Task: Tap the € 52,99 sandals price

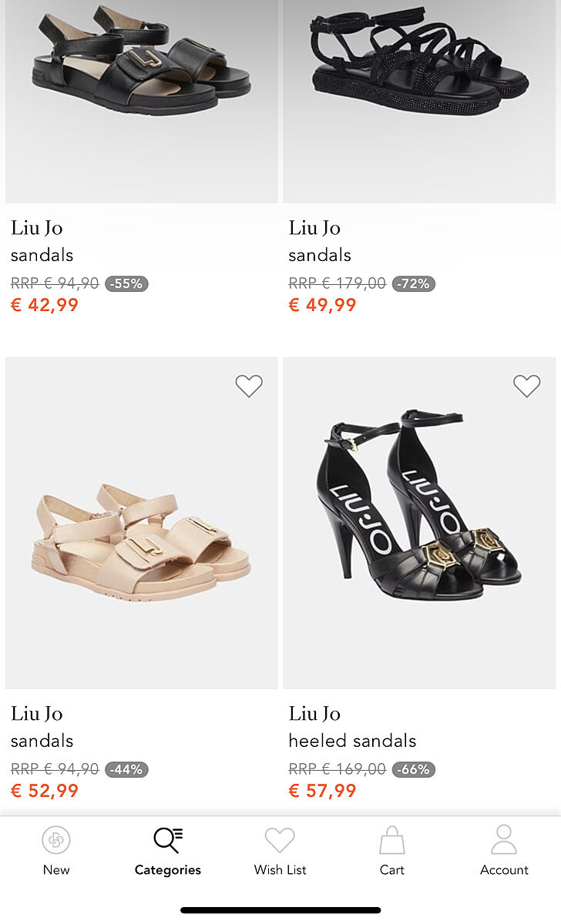Action: (45, 791)
